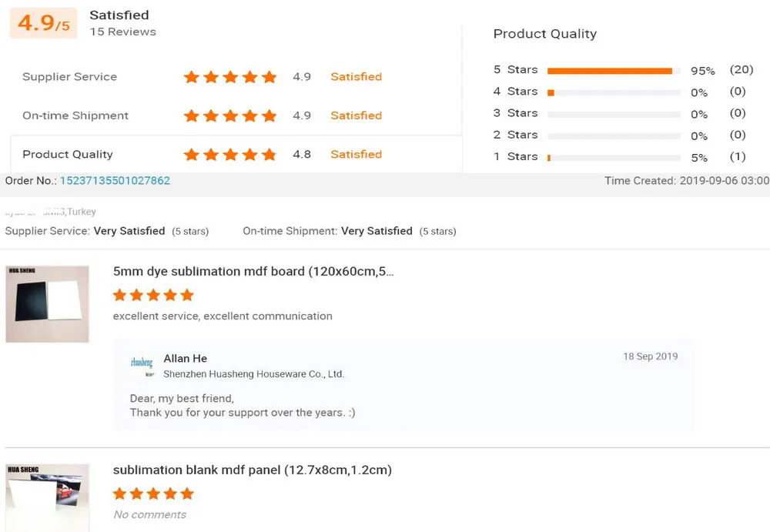Click the 4.9/5 overall score badge
770x532 pixels.
click(44, 23)
